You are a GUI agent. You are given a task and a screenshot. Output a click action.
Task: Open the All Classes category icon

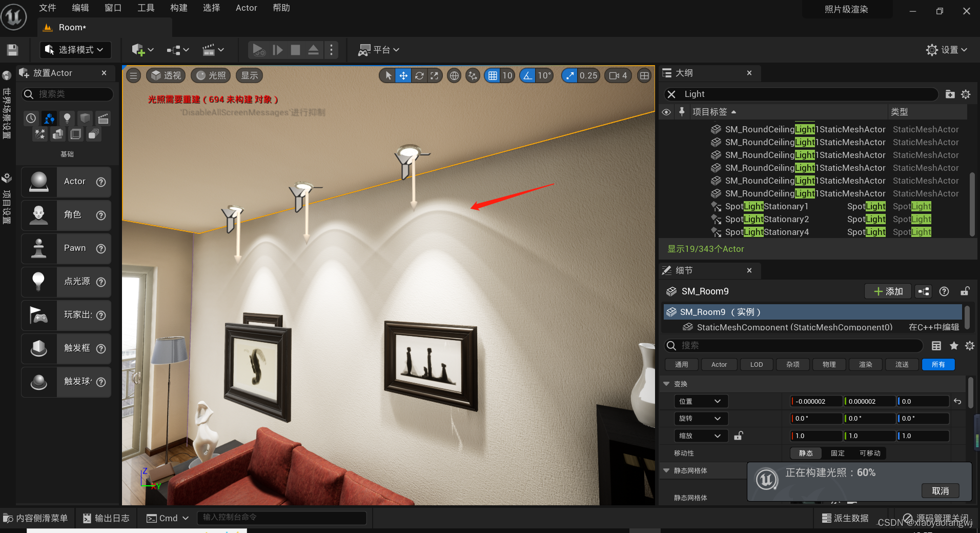[93, 134]
